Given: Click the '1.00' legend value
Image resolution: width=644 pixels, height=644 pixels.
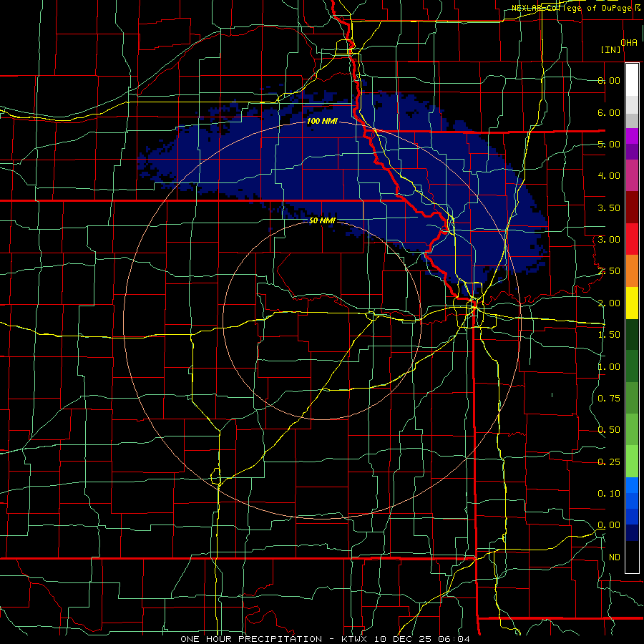Looking at the screenshot, I should pyautogui.click(x=609, y=367).
